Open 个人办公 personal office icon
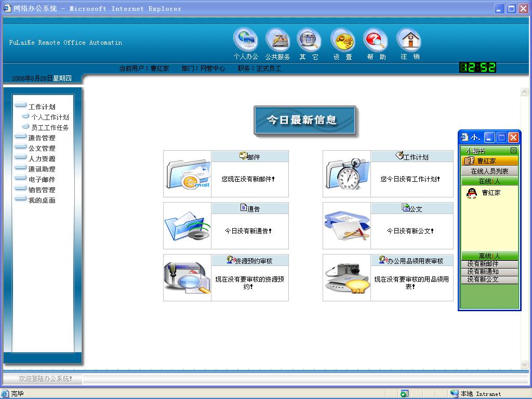Viewport: 532px width, 399px height. [245, 41]
